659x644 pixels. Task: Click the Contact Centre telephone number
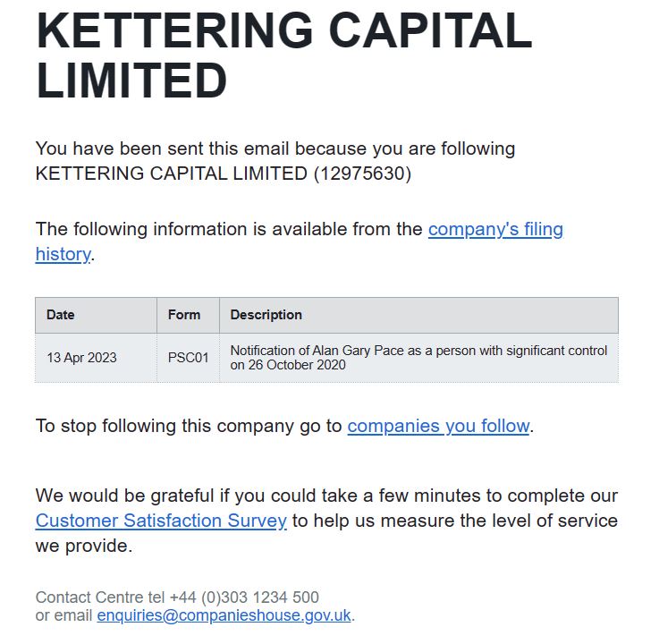pyautogui.click(x=244, y=597)
